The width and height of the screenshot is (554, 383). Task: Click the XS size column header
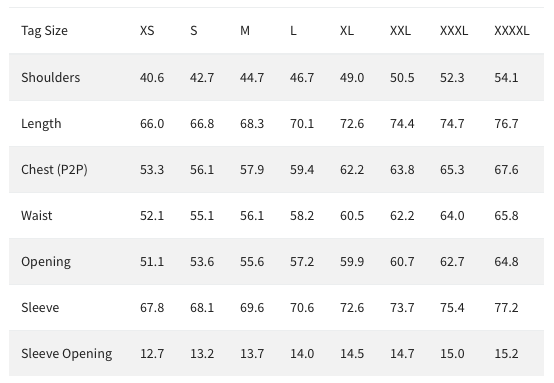click(x=147, y=31)
